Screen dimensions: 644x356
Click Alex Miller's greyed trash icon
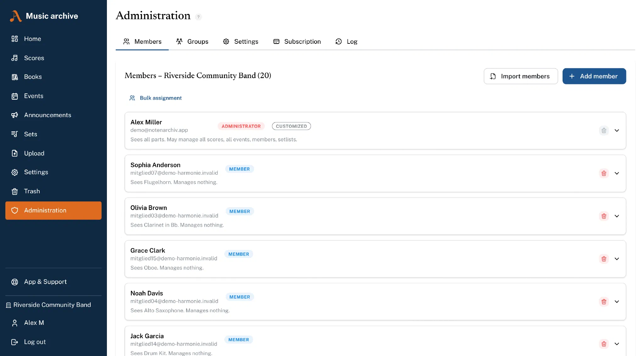coord(604,130)
